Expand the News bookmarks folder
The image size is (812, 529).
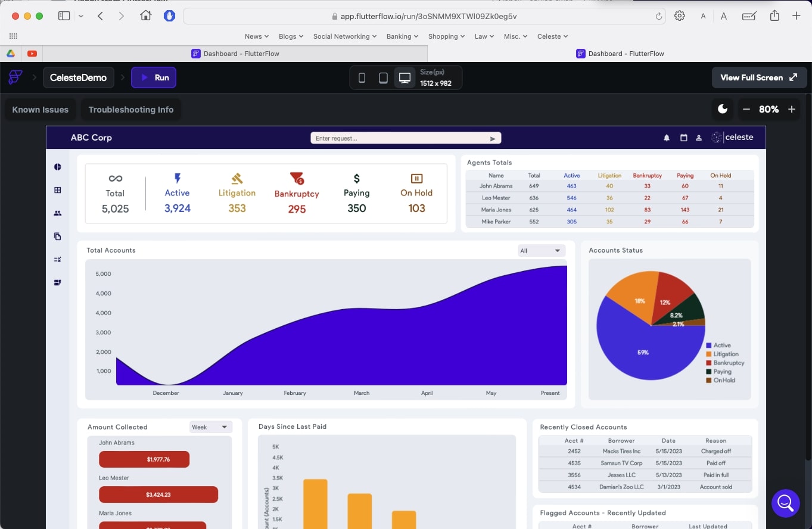point(257,36)
